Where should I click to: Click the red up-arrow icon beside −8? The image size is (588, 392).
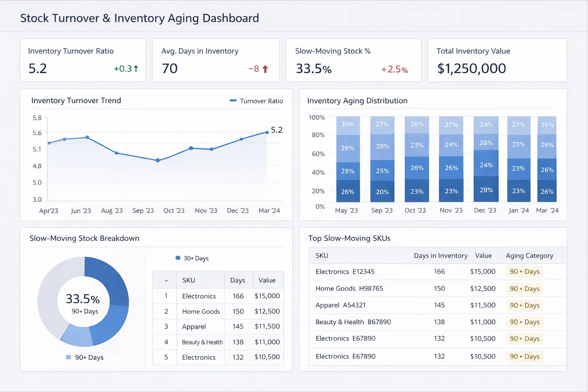tap(266, 69)
